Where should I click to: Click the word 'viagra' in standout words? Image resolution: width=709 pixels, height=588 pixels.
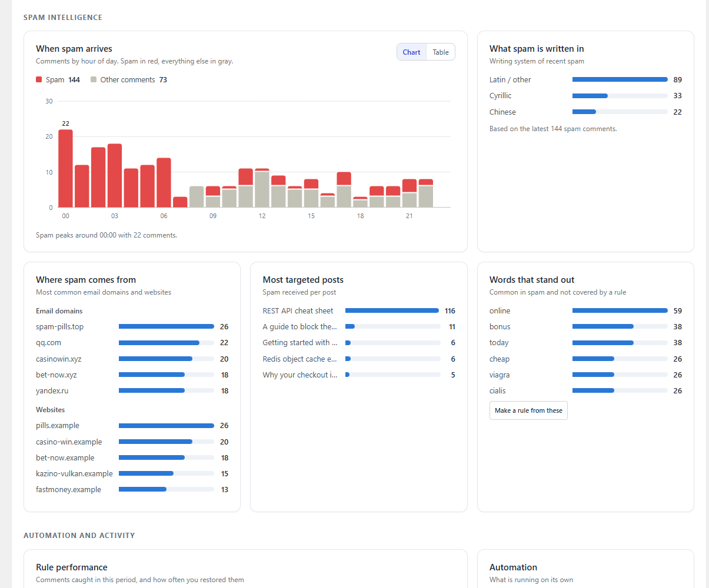tap(500, 375)
